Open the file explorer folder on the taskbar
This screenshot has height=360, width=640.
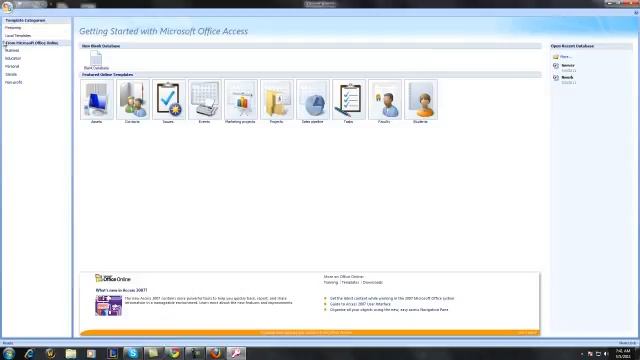[x=71, y=353]
